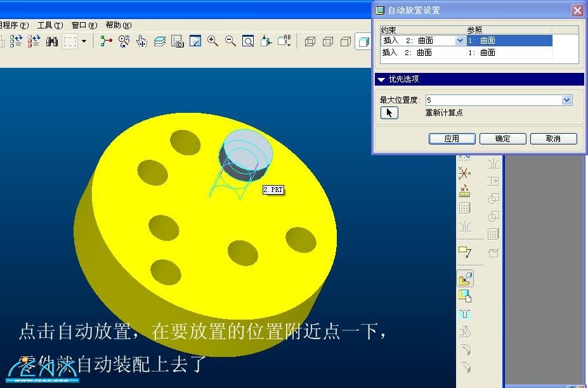Click the 应用 button
Image resolution: width=588 pixels, height=388 pixels.
point(452,139)
